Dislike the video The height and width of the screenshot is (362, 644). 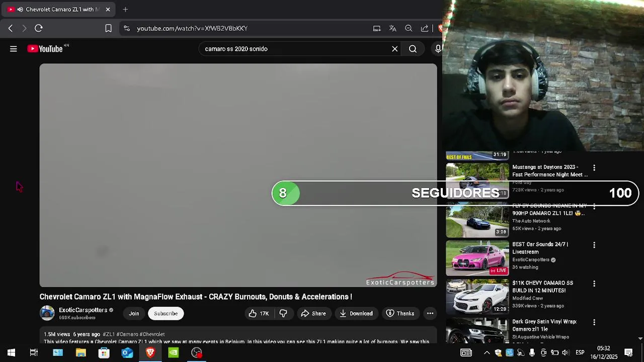tap(283, 313)
